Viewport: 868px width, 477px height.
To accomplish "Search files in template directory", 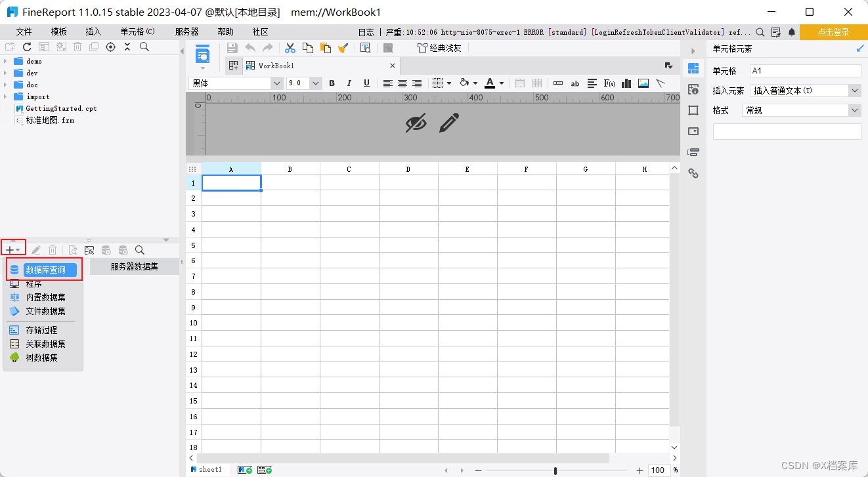I will 144,47.
